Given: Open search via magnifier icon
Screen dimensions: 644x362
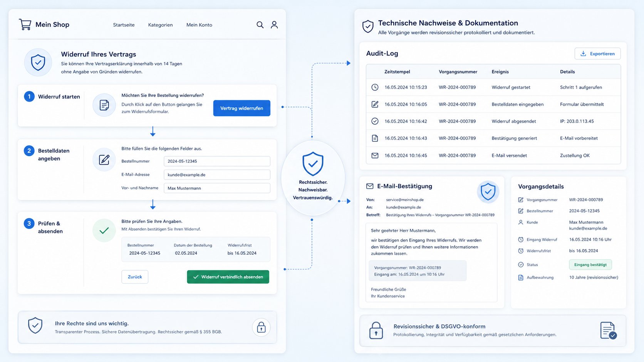Looking at the screenshot, I should [260, 25].
